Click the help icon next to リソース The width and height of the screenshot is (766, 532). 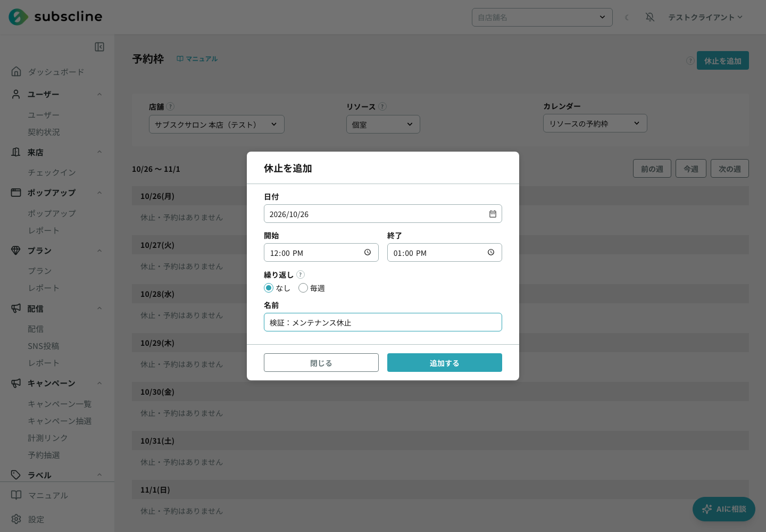382,106
